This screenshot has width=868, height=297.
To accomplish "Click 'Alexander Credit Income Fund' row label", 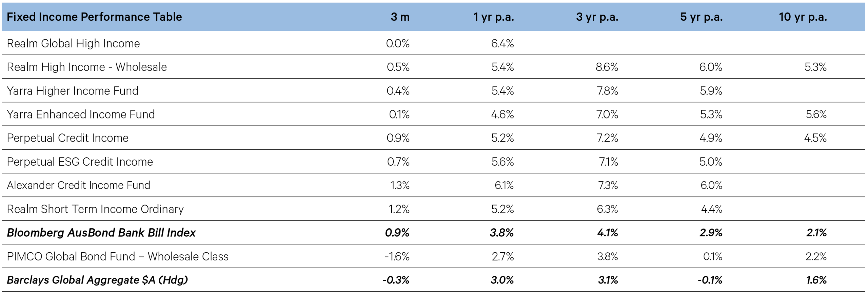I will [x=78, y=185].
